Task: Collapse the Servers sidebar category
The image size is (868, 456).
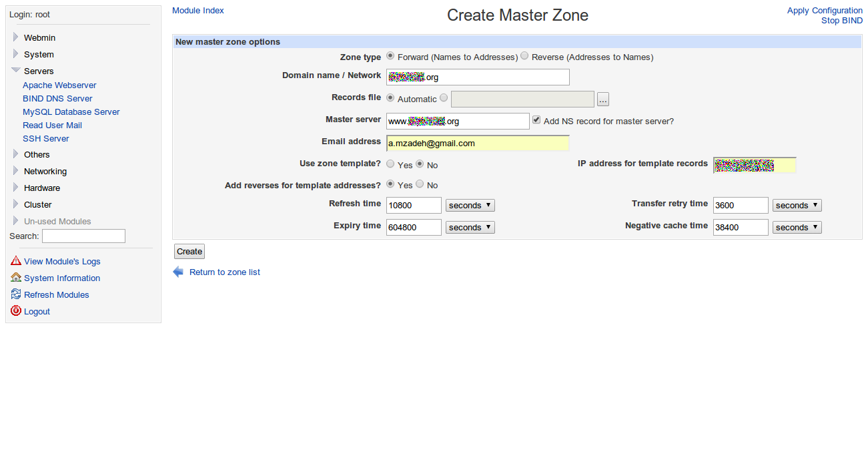Action: (x=16, y=71)
